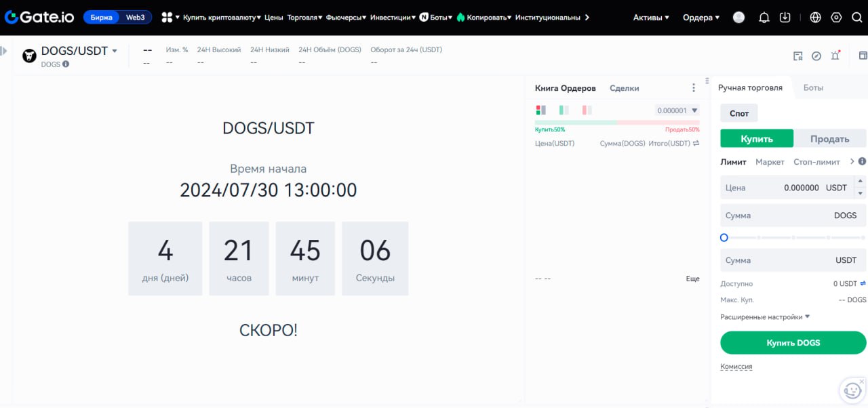
Task: Expand the Инвестиции dropdown
Action: click(x=393, y=18)
